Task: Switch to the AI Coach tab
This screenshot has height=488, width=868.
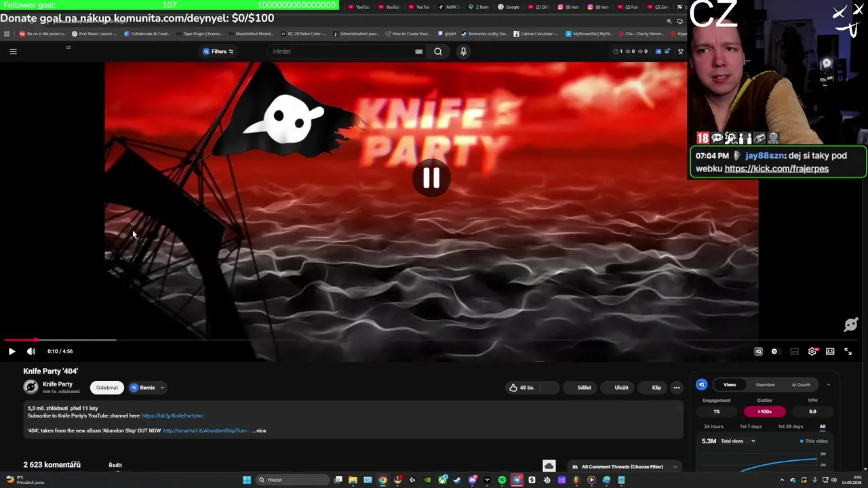Action: coord(801,384)
